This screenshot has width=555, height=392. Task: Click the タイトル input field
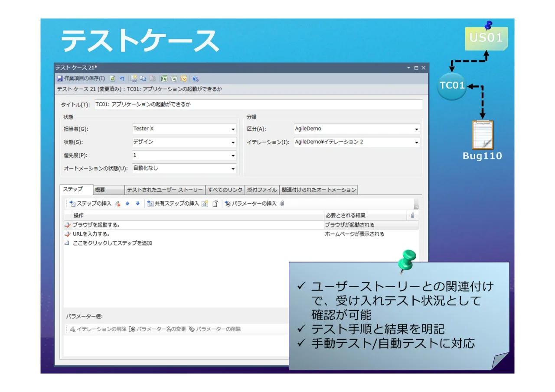tap(258, 104)
